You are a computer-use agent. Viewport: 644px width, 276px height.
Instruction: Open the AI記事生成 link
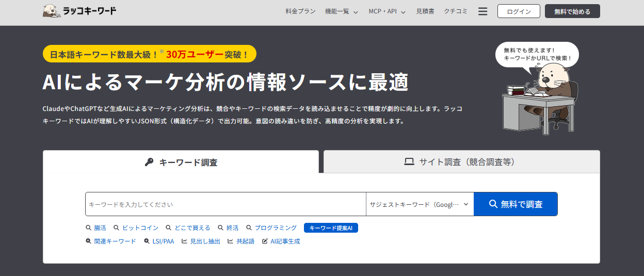(285, 241)
